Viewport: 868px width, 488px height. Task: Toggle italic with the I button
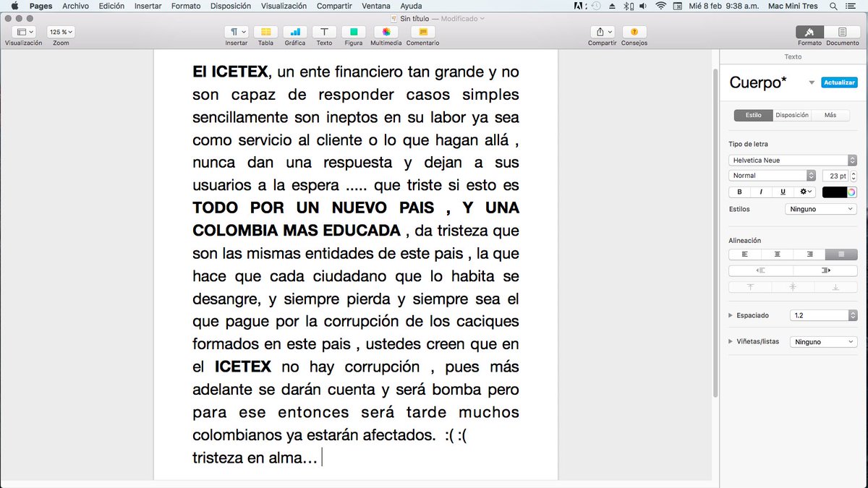[761, 192]
